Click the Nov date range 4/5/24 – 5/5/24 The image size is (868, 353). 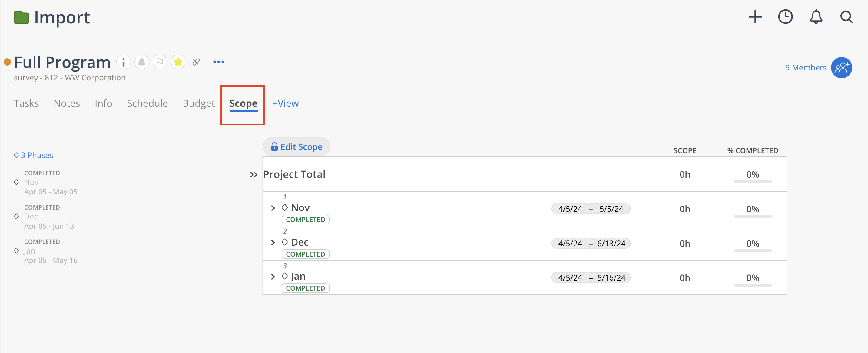point(591,209)
